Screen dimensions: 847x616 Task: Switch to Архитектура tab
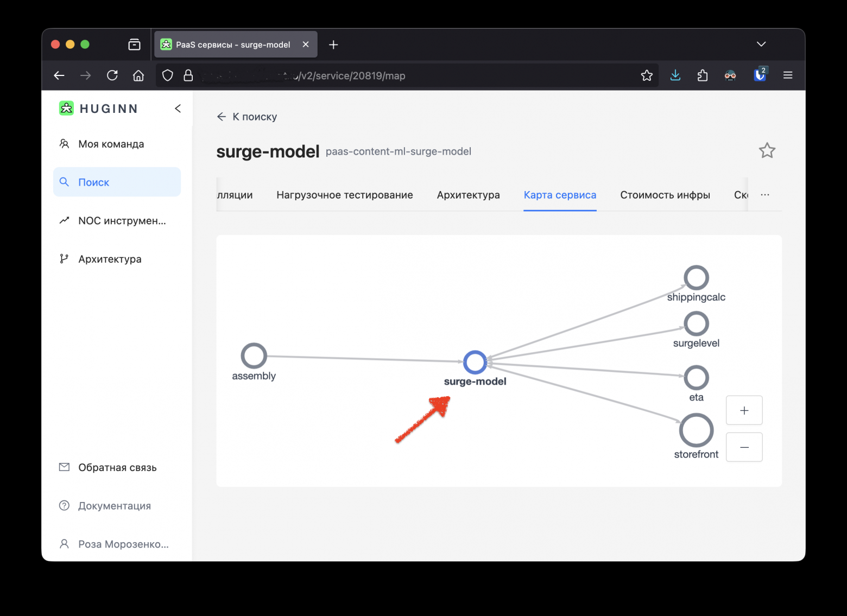point(468,195)
